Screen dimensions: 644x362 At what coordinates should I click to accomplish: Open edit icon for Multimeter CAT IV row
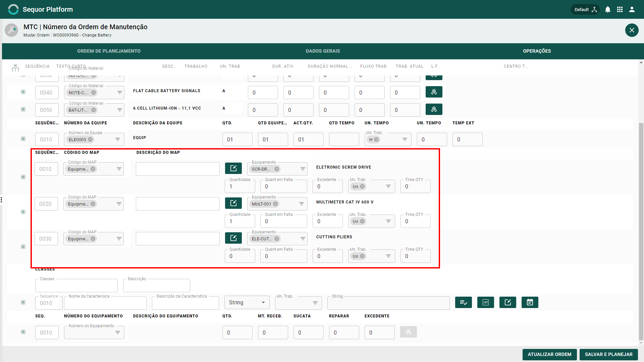233,203
